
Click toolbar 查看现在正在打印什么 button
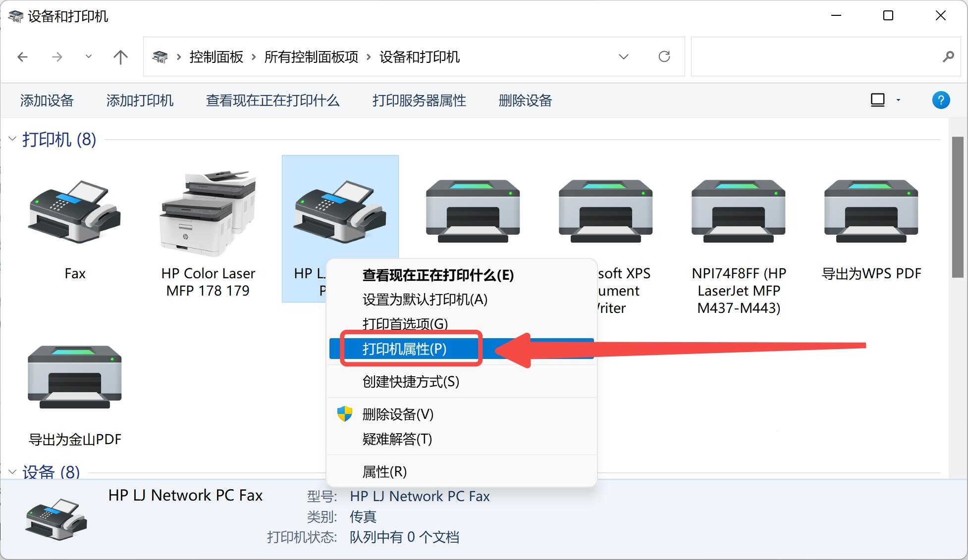coord(272,101)
